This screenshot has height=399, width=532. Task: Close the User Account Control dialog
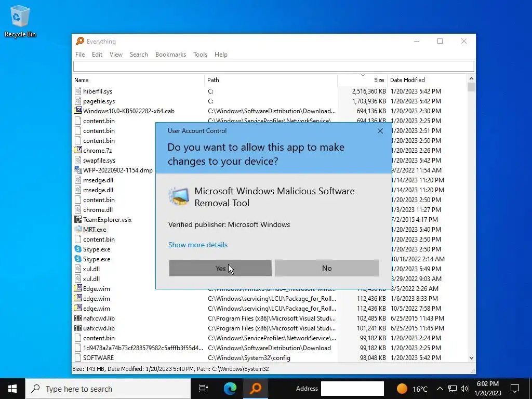pos(380,131)
